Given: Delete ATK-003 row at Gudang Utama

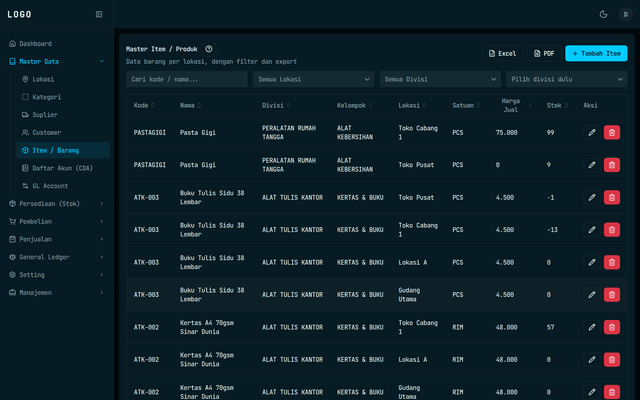Looking at the screenshot, I should click(611, 295).
